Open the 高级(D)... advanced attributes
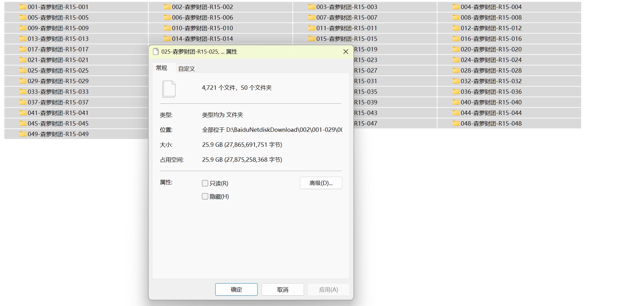The width and height of the screenshot is (644, 306). point(321,183)
